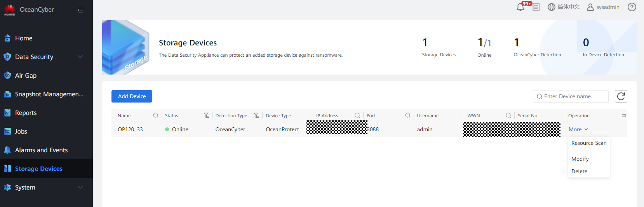Select Resource Scan from the menu
The height and width of the screenshot is (207, 644).
(588, 143)
